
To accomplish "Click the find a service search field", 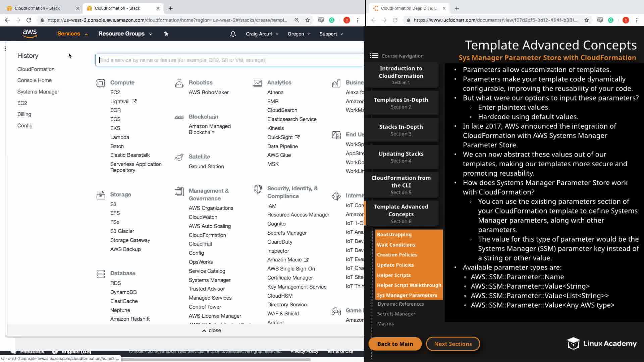I will [229, 60].
